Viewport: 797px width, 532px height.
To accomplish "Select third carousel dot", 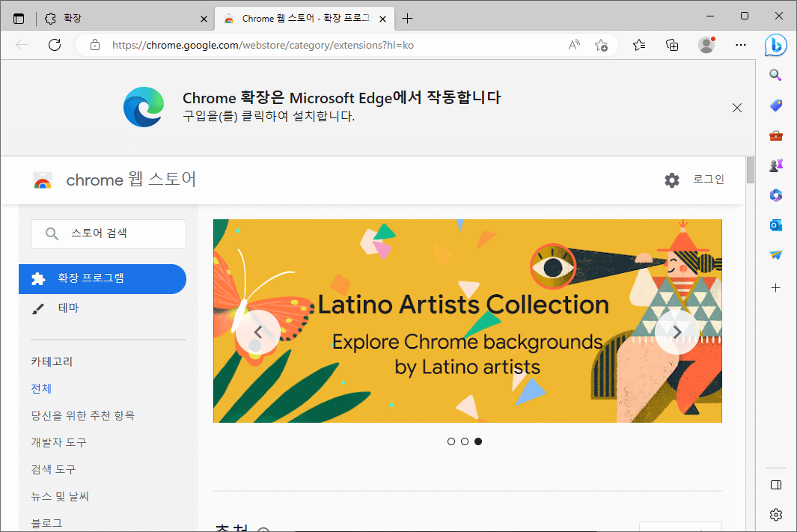I will click(x=478, y=441).
